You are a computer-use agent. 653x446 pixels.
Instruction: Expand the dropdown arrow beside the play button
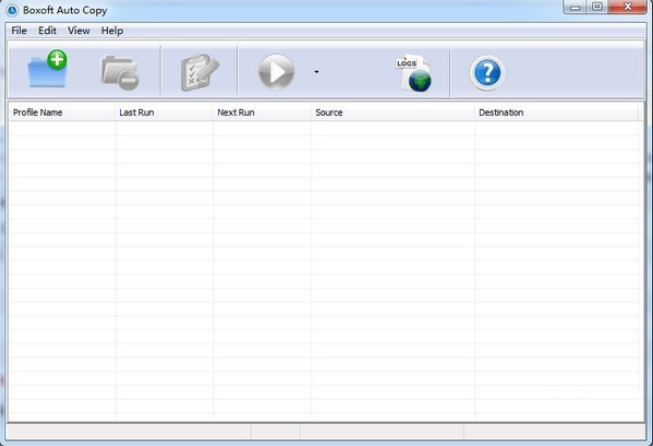[x=316, y=72]
